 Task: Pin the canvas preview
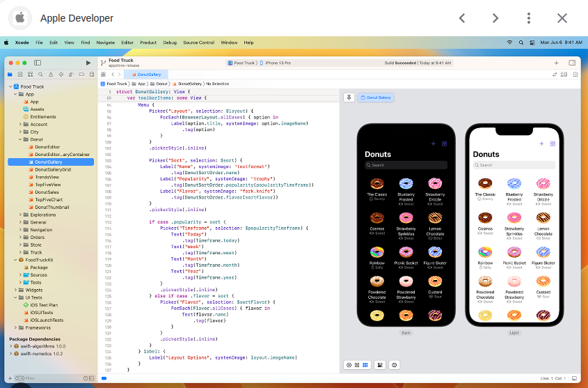(349, 98)
